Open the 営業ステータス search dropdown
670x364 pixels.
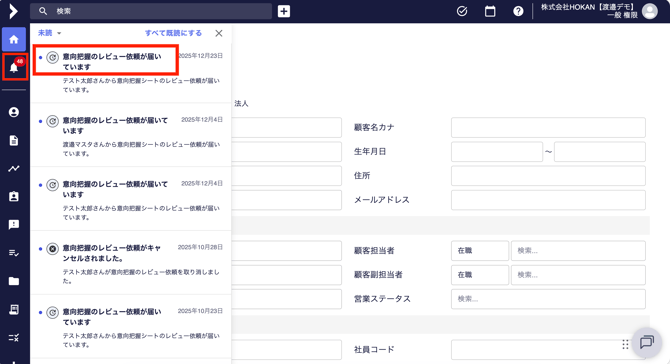[x=548, y=299]
